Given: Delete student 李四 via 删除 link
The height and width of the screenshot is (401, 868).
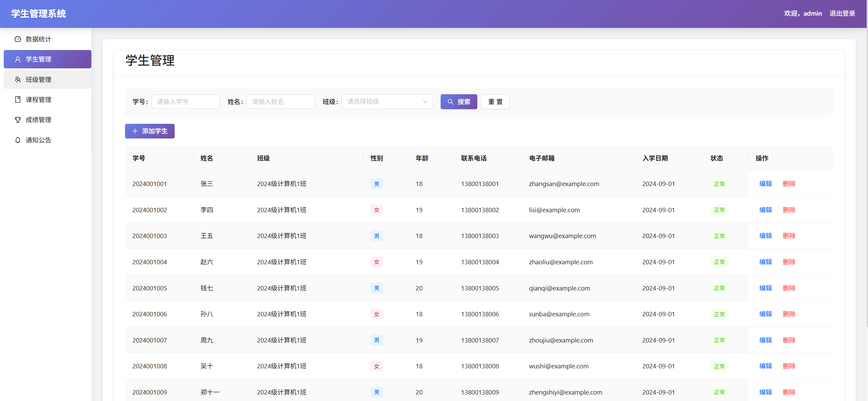Looking at the screenshot, I should tap(789, 210).
